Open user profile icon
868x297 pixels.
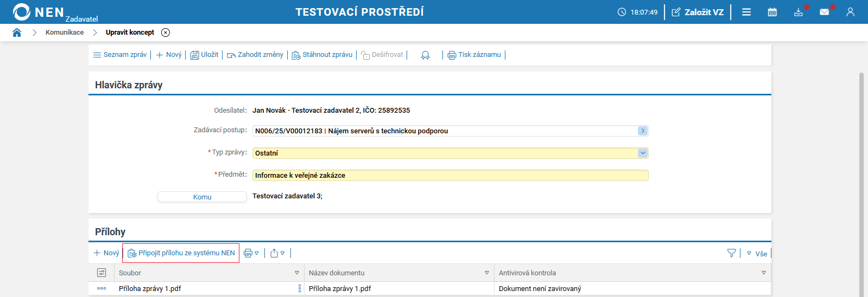click(x=851, y=12)
